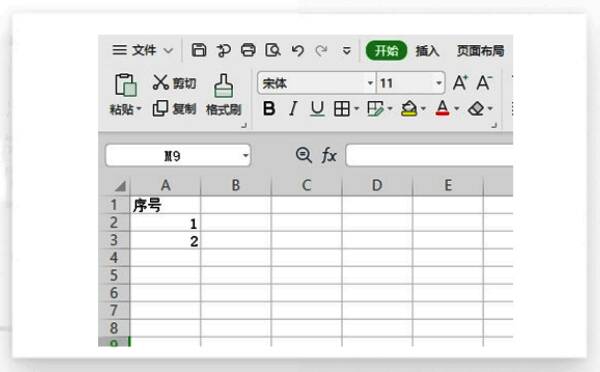Click the zoom magnifier icon by fx

pos(304,155)
